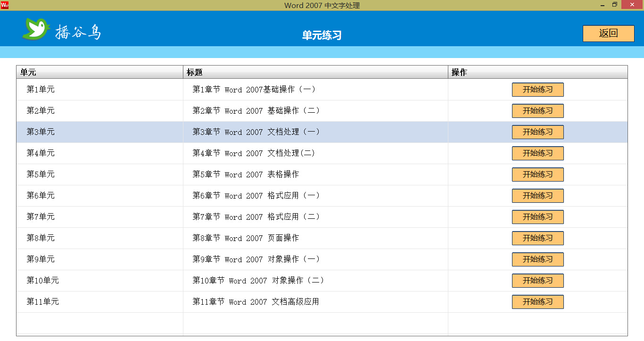
Task: Click the 操作 column header
Action: click(x=538, y=72)
